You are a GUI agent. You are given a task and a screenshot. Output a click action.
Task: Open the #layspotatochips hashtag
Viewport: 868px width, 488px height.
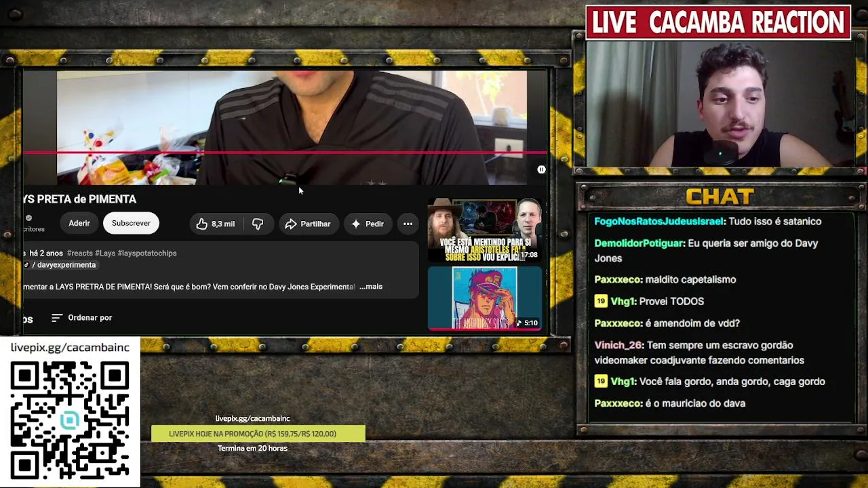[147, 253]
